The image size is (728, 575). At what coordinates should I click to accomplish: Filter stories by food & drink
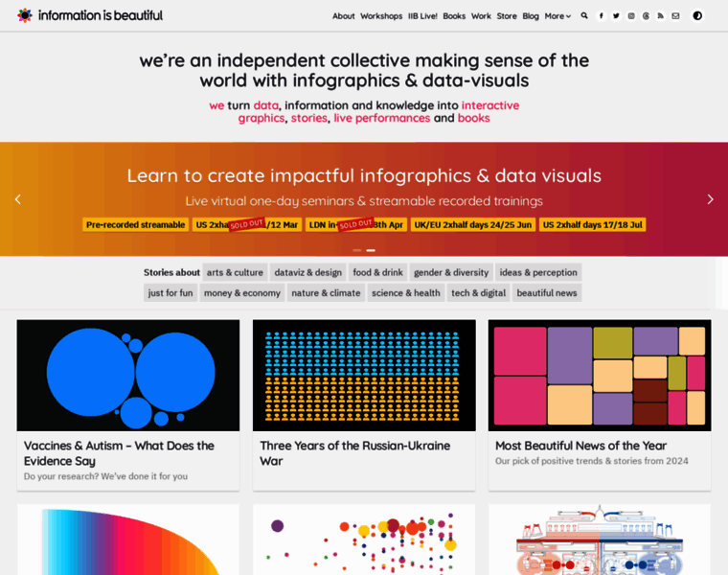pos(378,272)
